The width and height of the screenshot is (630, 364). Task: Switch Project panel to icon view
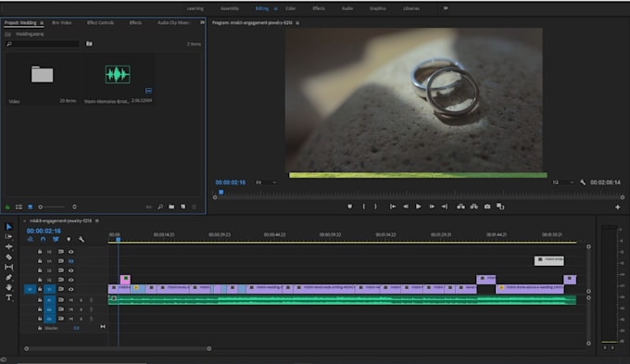coord(31,207)
